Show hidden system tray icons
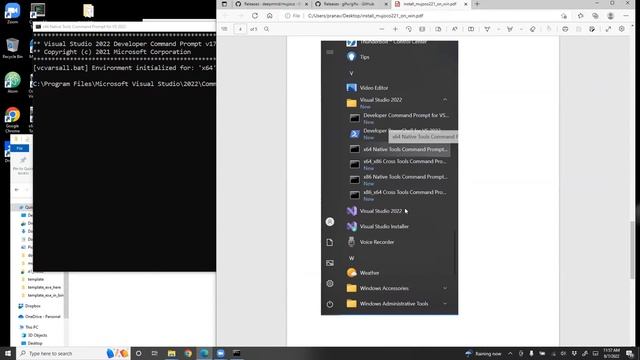This screenshot has width=640, height=360. [x=510, y=353]
